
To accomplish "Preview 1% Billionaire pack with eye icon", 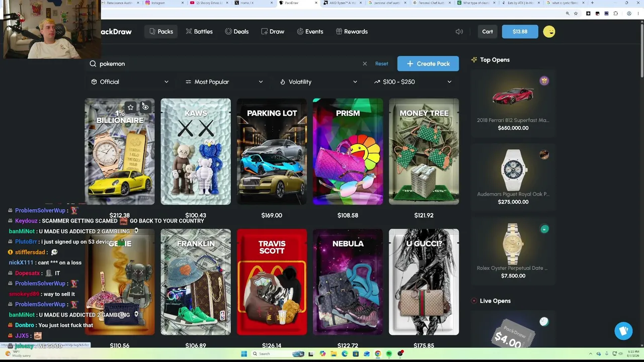I will [145, 107].
